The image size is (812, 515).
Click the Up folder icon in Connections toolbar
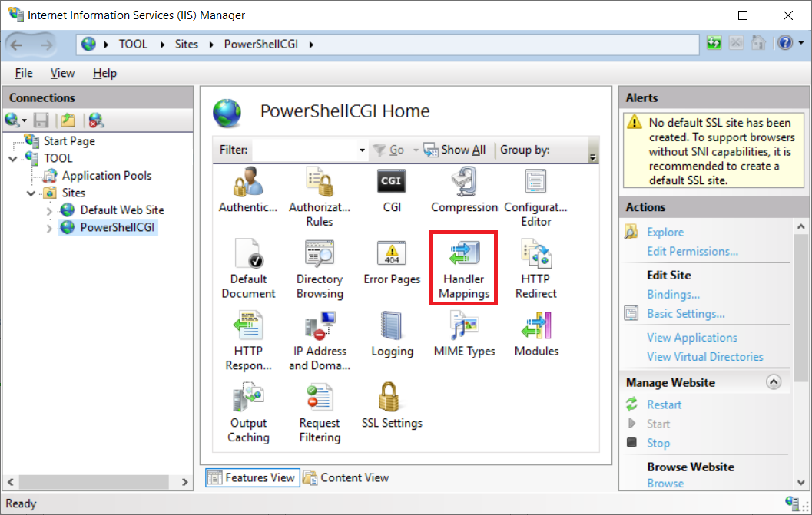click(68, 120)
